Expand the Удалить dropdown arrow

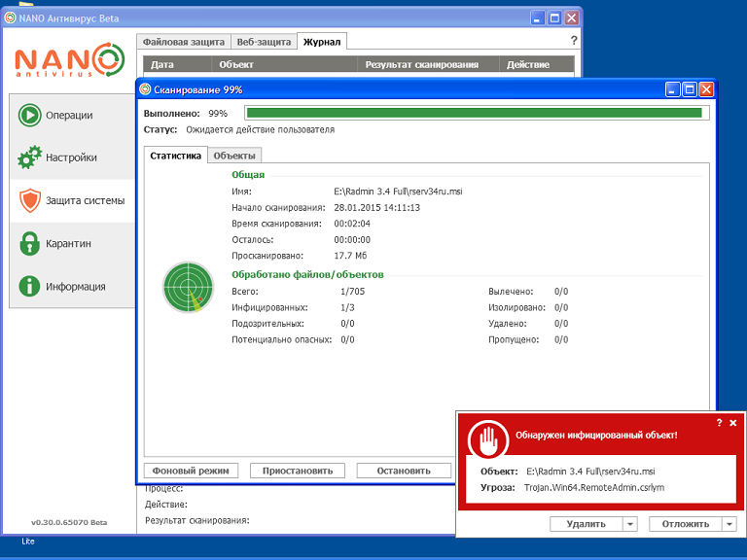pyautogui.click(x=630, y=524)
